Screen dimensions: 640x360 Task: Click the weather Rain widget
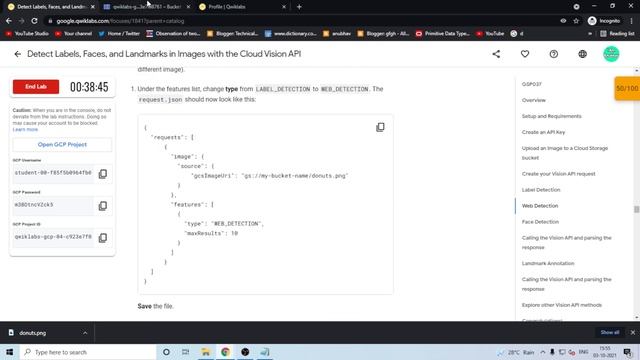516,352
